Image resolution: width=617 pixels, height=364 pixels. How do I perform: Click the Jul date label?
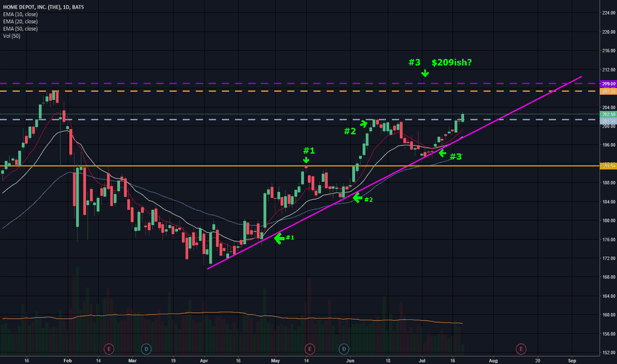point(422,361)
